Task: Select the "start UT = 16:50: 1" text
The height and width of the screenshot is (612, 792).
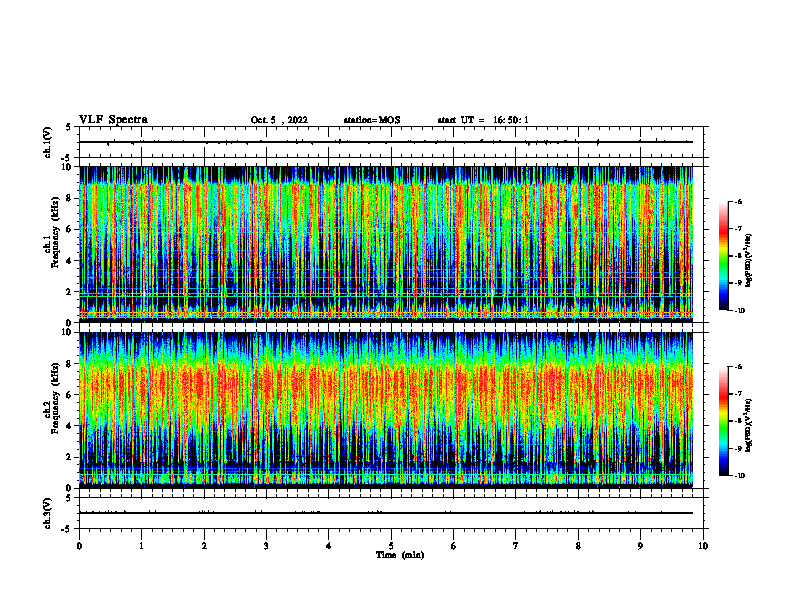Action: coord(483,120)
